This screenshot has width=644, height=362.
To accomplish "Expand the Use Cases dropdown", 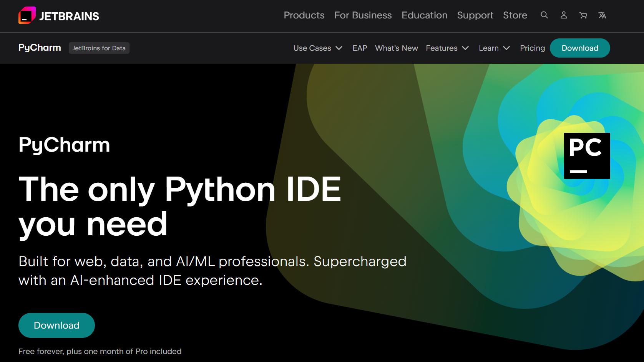I will click(x=318, y=48).
